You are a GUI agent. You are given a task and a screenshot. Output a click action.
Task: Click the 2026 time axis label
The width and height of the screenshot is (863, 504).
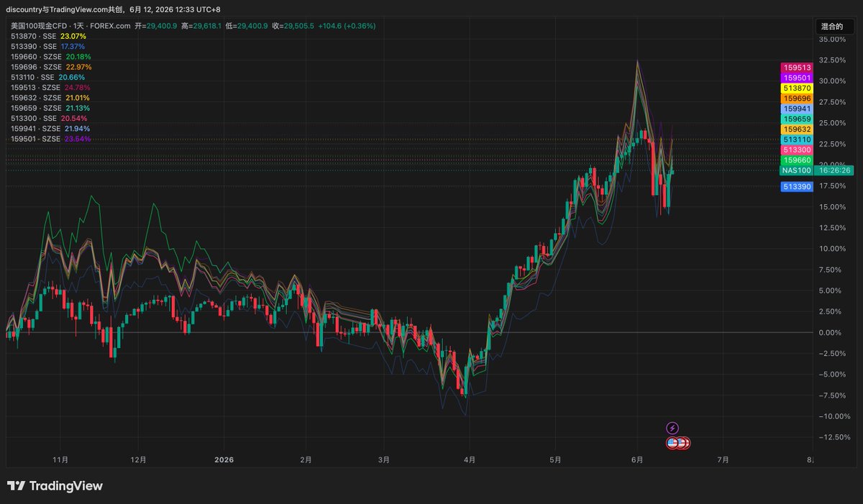(x=224, y=459)
